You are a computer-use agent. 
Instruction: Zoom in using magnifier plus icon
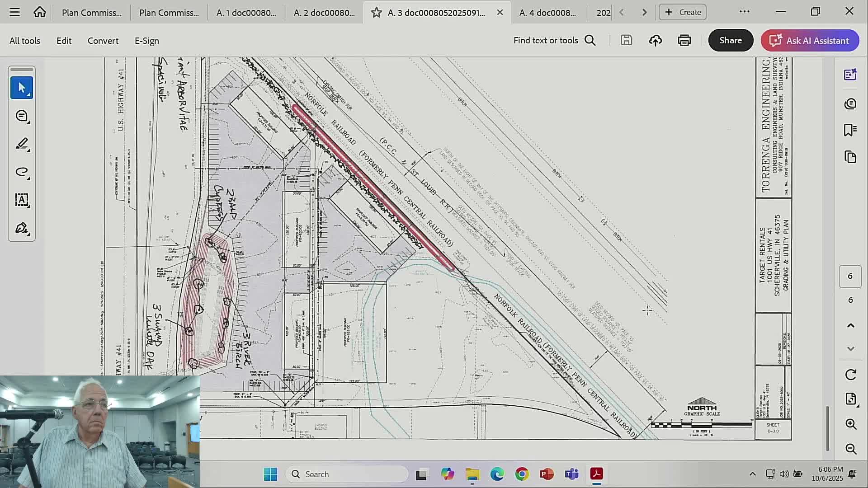(850, 424)
